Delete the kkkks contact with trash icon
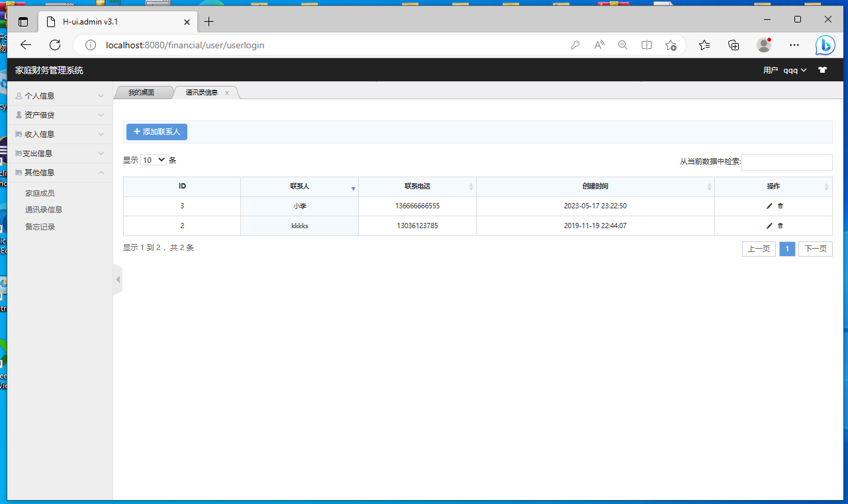The image size is (848, 504). point(780,226)
